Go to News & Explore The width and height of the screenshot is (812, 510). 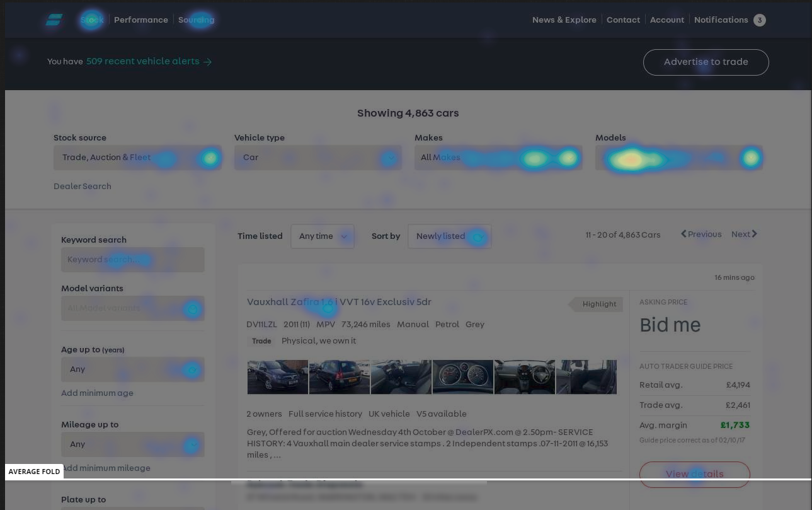pos(564,20)
